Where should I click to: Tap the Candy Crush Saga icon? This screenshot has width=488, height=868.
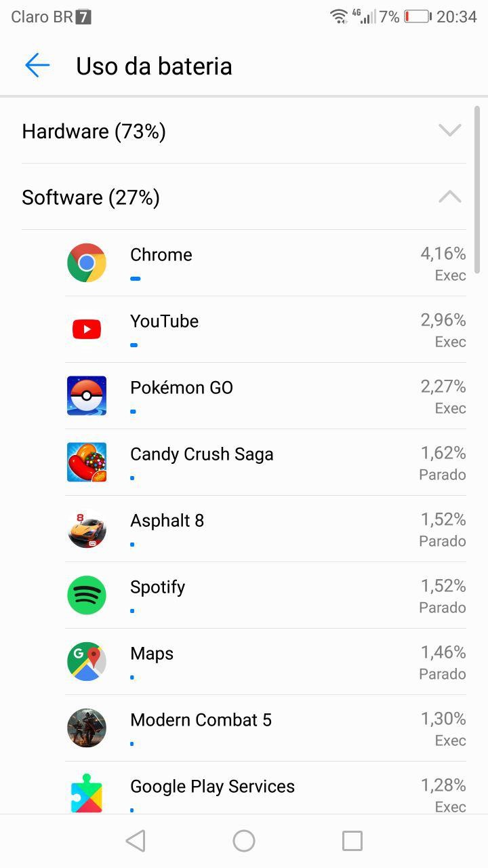click(x=87, y=462)
